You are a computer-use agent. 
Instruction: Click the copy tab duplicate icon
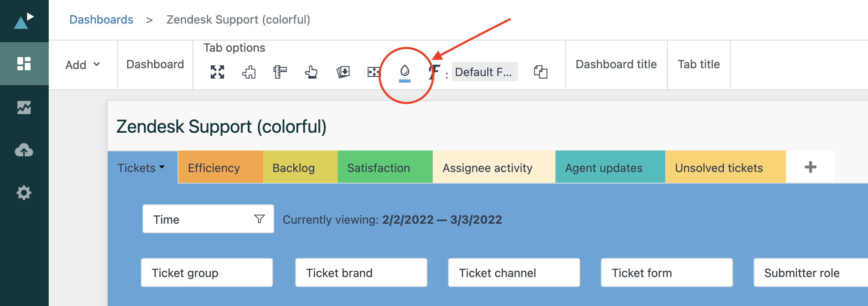pos(540,72)
